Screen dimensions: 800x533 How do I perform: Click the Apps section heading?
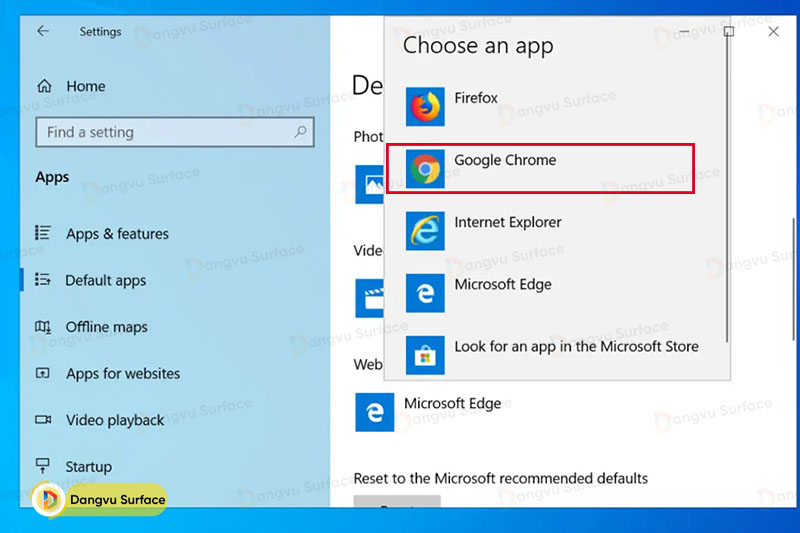[52, 177]
